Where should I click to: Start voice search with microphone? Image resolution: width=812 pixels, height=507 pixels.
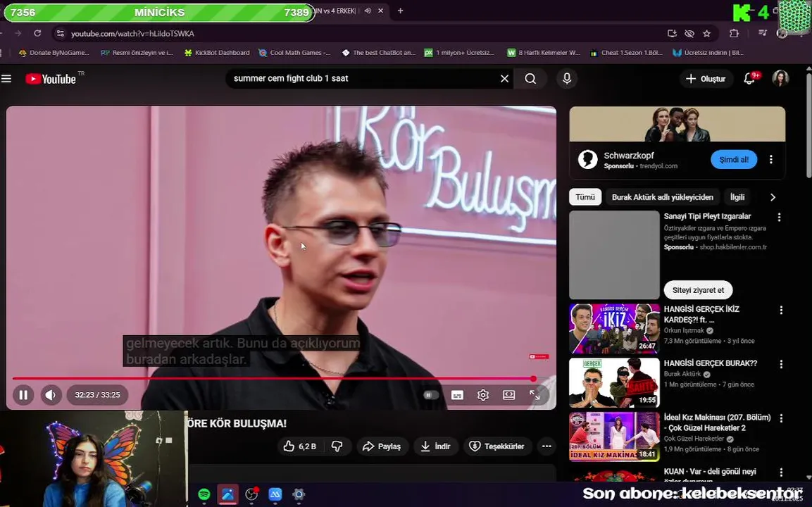(567, 79)
